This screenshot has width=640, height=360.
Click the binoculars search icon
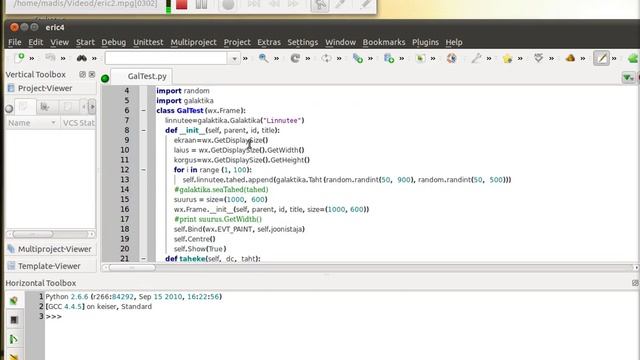pyautogui.click(x=82, y=58)
